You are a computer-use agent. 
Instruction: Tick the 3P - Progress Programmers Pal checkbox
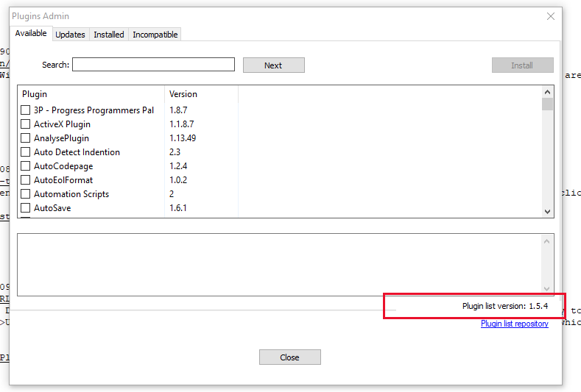click(x=25, y=110)
